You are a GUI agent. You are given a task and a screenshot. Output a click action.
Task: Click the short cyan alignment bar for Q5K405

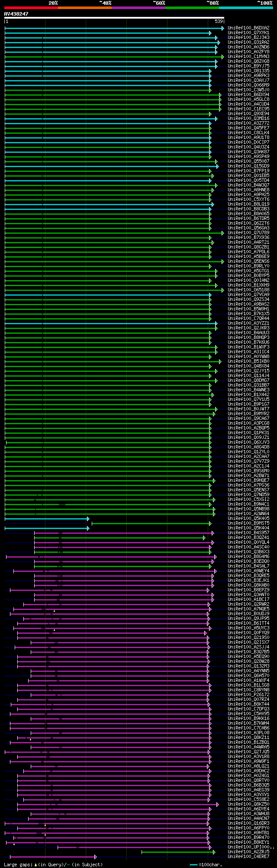[x=47, y=519]
